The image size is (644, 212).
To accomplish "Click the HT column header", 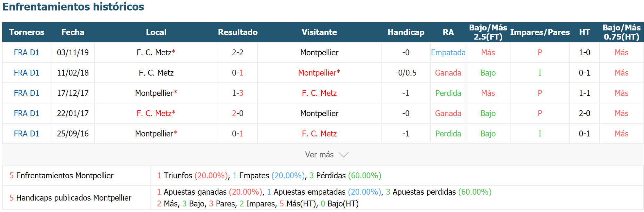I will (x=584, y=32).
